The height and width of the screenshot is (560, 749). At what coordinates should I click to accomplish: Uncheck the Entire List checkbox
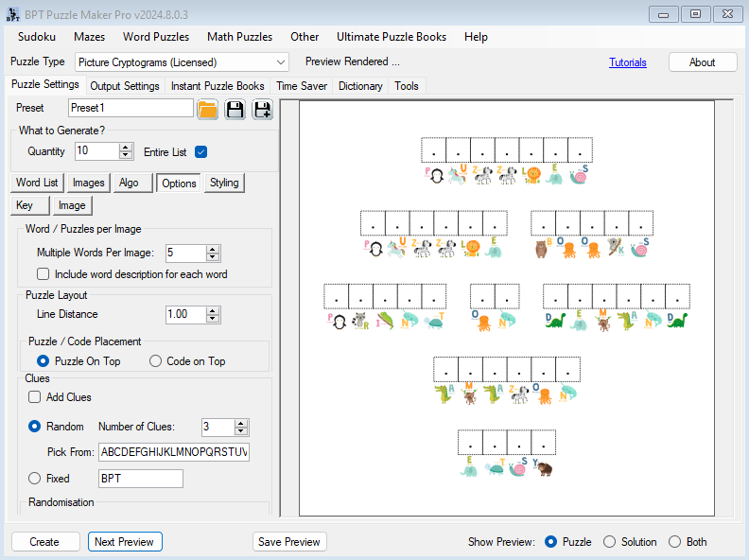click(x=200, y=151)
